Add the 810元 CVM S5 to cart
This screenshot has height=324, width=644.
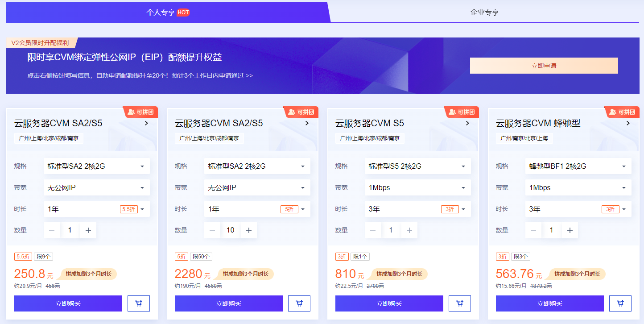[460, 303]
